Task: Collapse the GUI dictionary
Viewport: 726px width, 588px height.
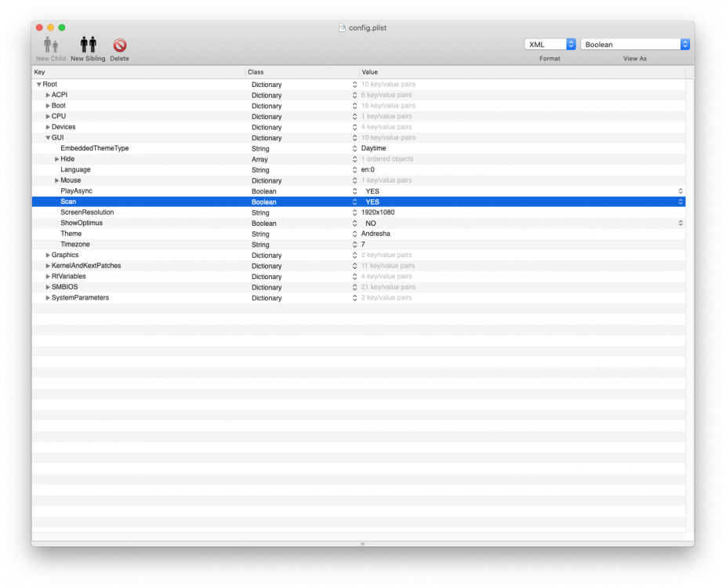Action: pyautogui.click(x=48, y=138)
